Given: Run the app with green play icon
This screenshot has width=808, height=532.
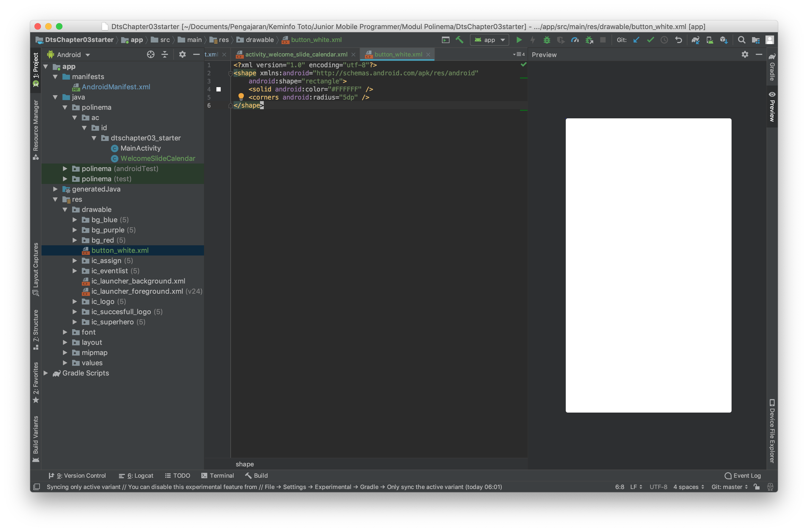Looking at the screenshot, I should (519, 40).
